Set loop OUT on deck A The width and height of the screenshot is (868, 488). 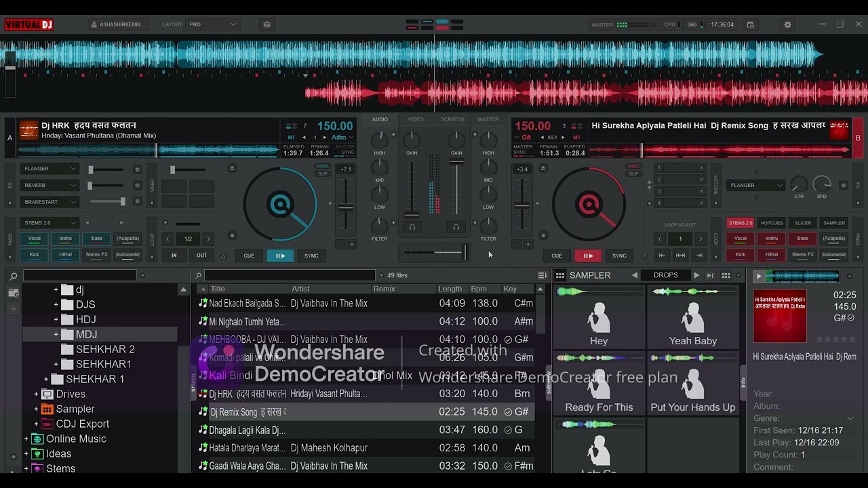(201, 256)
